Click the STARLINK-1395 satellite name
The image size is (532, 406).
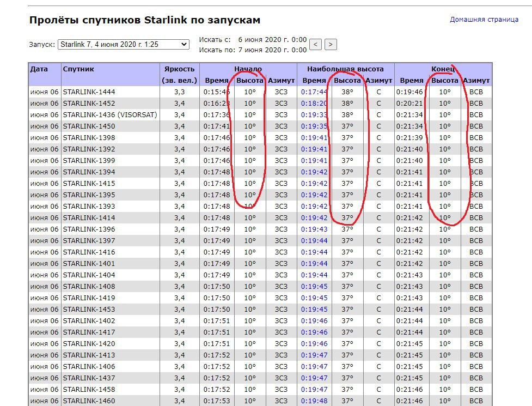(x=89, y=195)
